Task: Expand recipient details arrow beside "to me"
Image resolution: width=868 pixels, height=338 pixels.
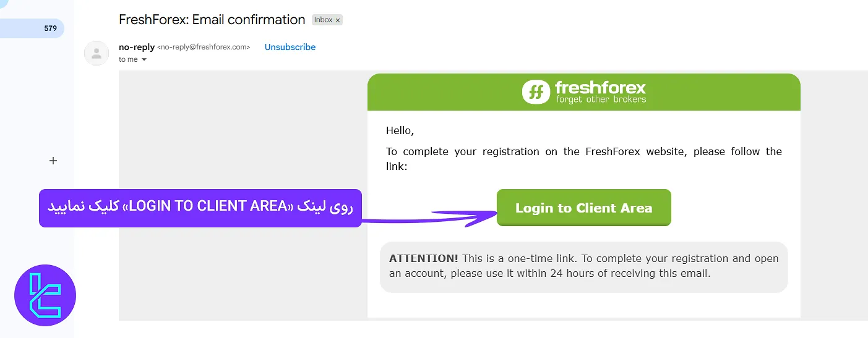Action: [x=144, y=60]
